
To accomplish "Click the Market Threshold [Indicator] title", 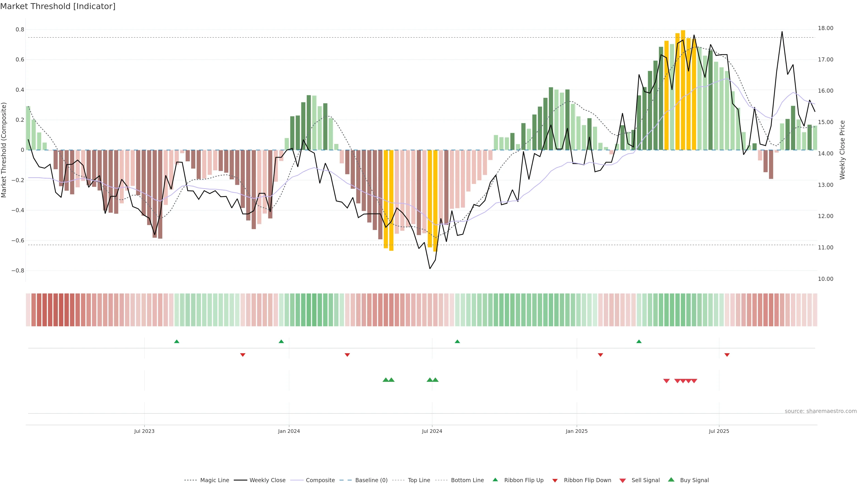I will pyautogui.click(x=58, y=6).
